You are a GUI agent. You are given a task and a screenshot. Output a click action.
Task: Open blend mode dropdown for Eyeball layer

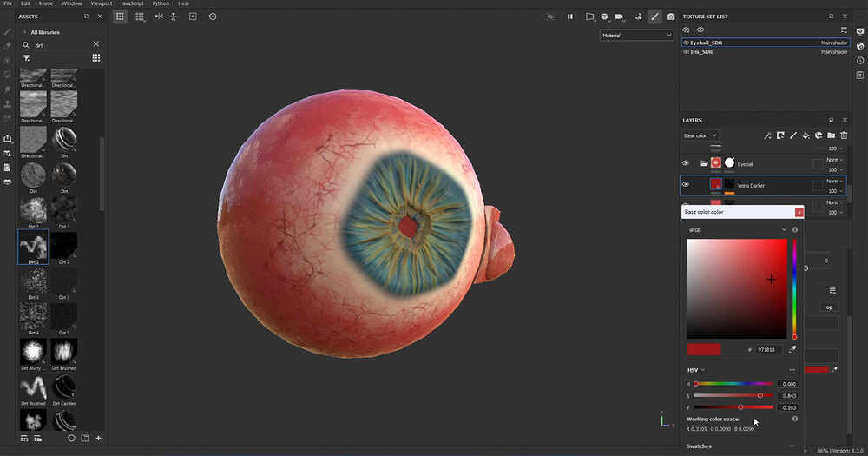835,160
